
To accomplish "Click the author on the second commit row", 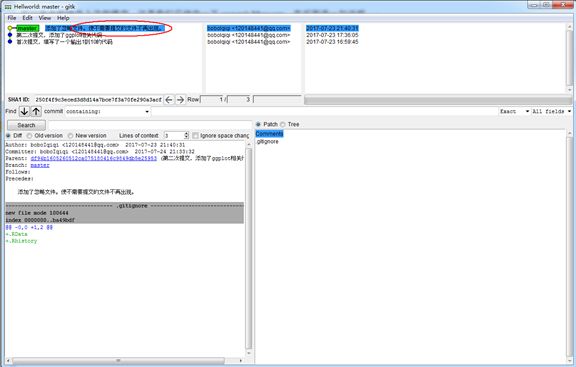I will pyautogui.click(x=249, y=35).
